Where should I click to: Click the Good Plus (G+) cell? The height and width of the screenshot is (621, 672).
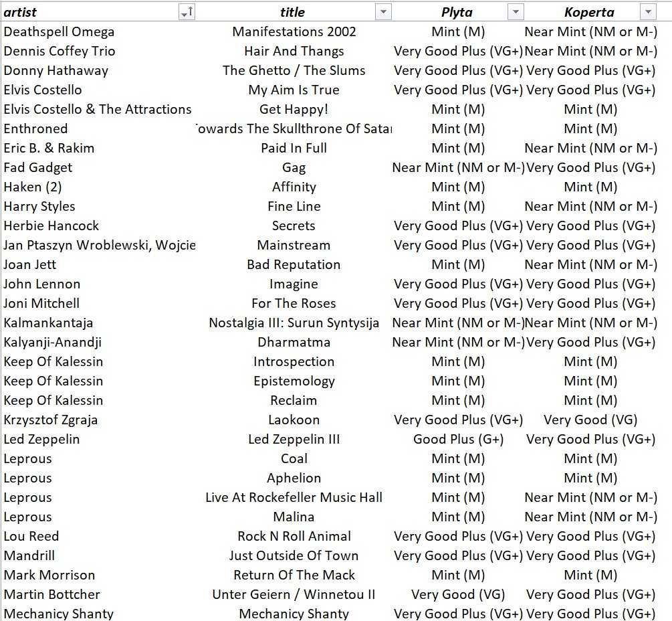[x=458, y=439]
